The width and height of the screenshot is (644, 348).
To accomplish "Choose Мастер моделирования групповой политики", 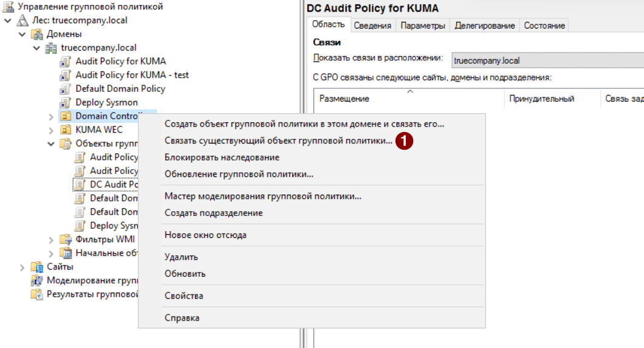I will (x=263, y=197).
